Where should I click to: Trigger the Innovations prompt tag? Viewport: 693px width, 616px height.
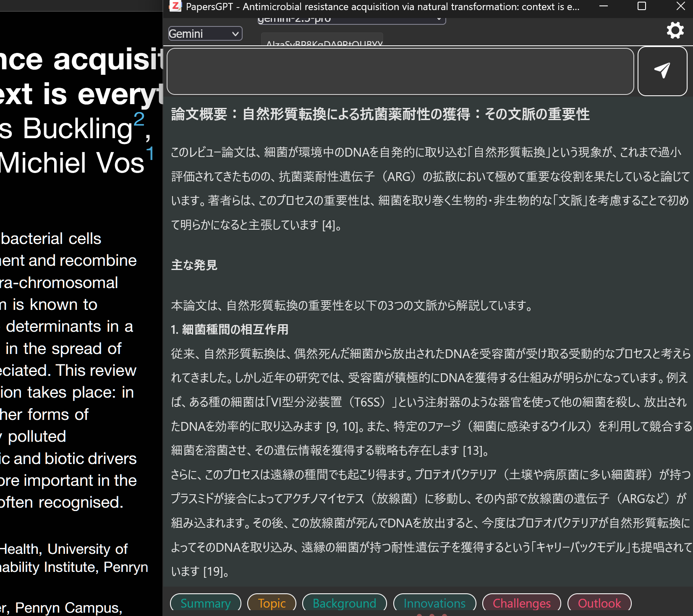434,603
